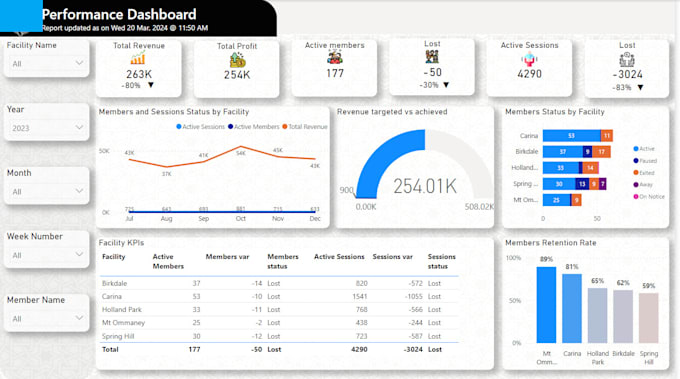The width and height of the screenshot is (680, 379).
Task: Click the 254.01K gauge value
Action: point(425,186)
